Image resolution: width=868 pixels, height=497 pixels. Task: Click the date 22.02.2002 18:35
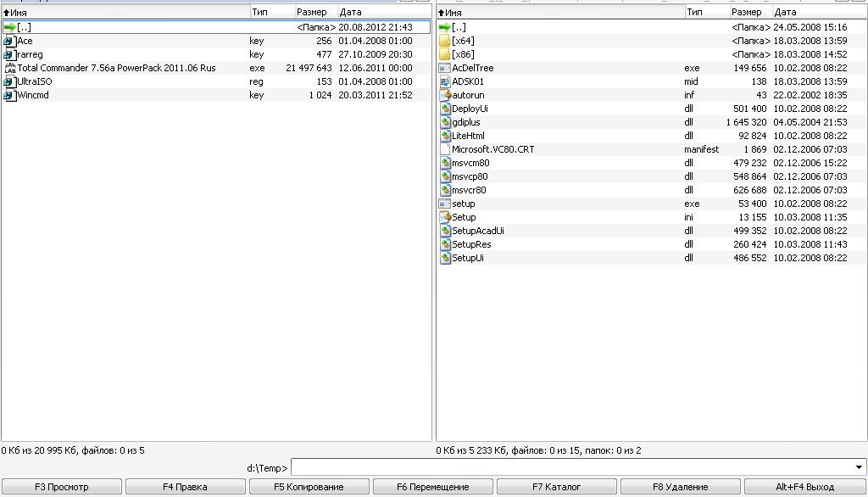click(810, 95)
